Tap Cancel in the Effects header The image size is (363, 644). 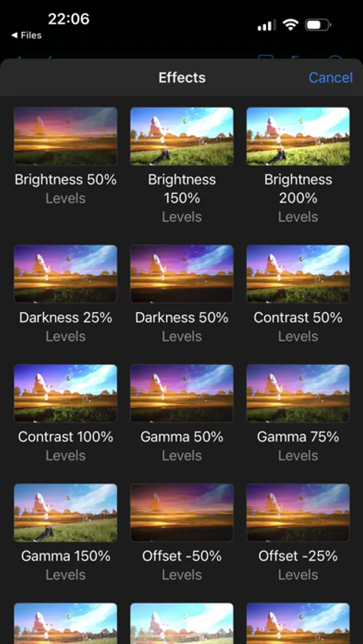click(331, 77)
